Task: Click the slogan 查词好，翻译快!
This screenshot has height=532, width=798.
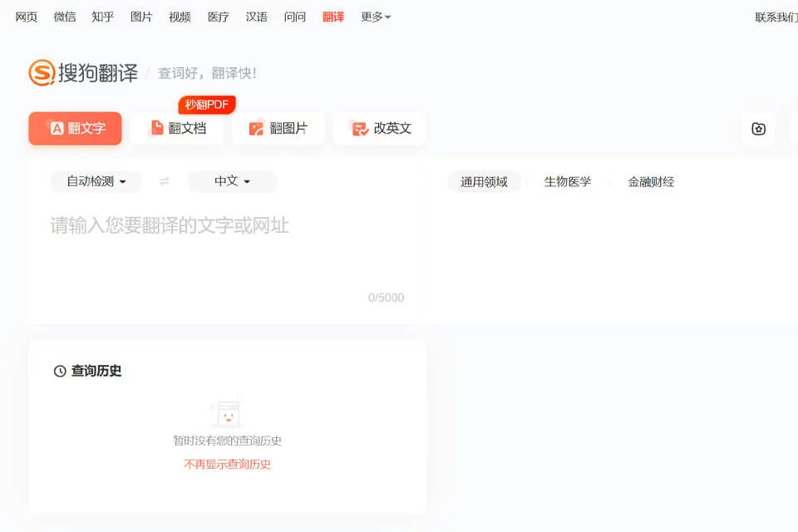Action: 207,73
